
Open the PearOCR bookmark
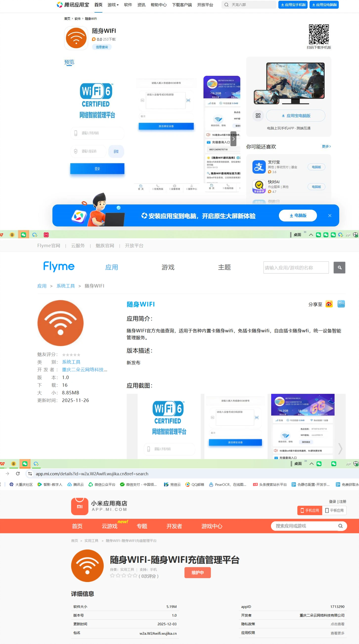[x=227, y=484]
